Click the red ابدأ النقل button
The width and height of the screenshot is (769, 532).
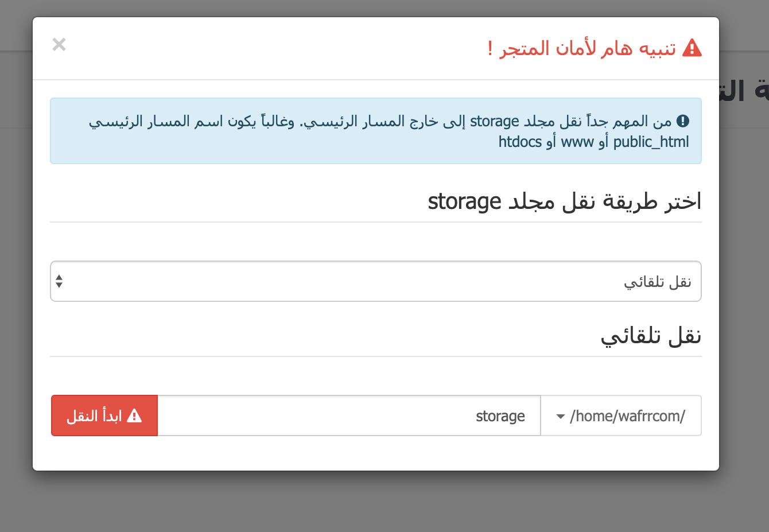pos(104,415)
